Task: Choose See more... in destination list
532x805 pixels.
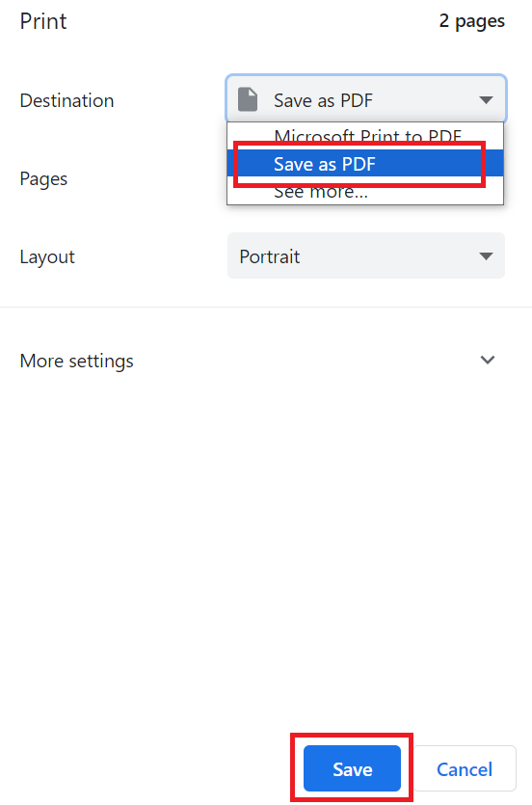Action: [x=321, y=192]
